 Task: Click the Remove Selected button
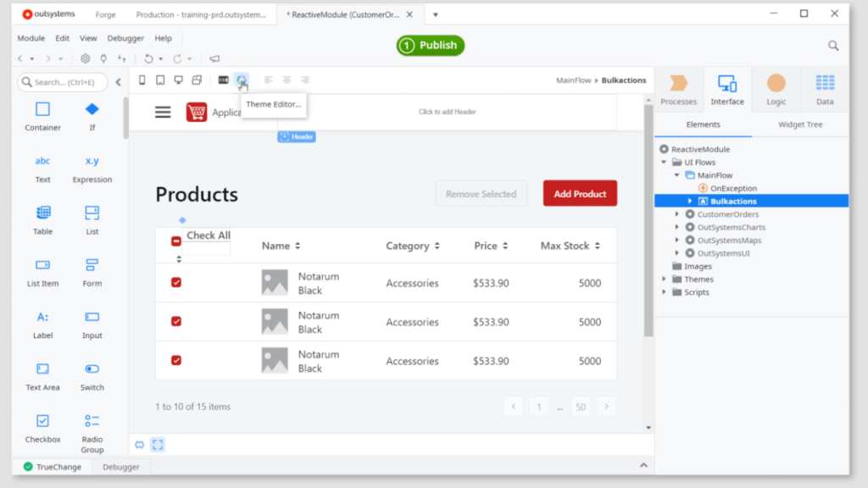click(481, 194)
